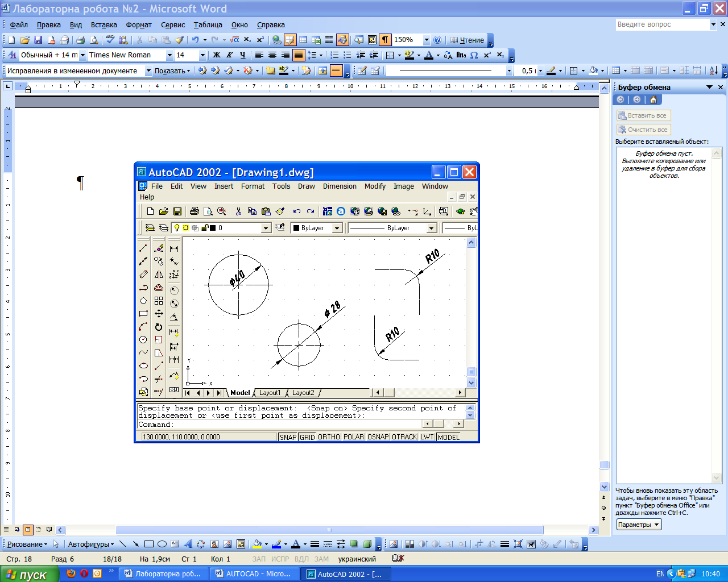Apply numbered list formatting in Word
Screen dimensions: 728x582
(334, 55)
